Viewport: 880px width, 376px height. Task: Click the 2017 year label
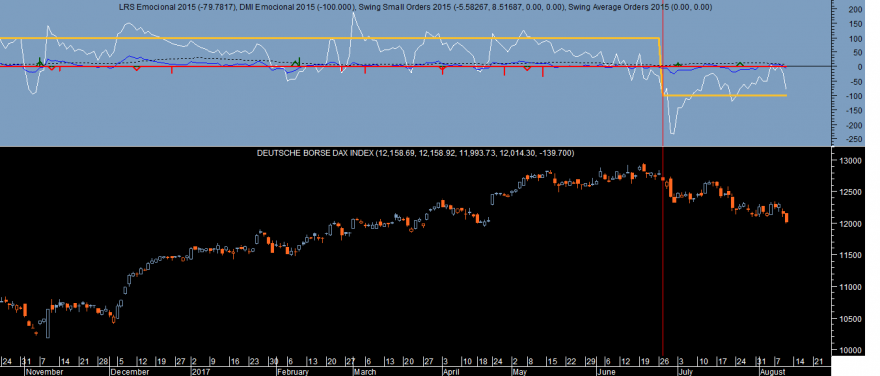click(200, 372)
